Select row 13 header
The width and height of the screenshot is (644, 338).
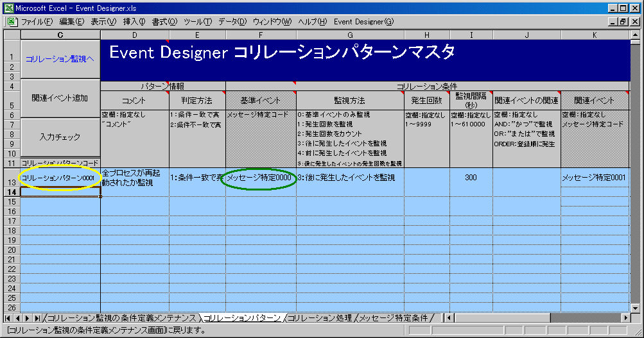tap(12, 178)
